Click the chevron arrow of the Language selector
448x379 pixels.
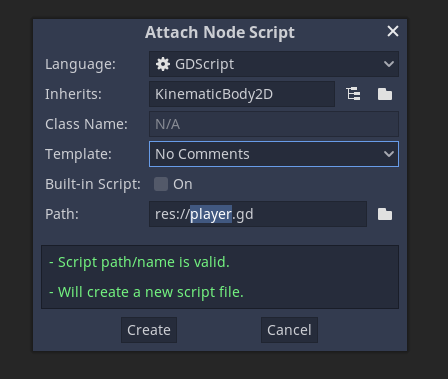coord(389,64)
